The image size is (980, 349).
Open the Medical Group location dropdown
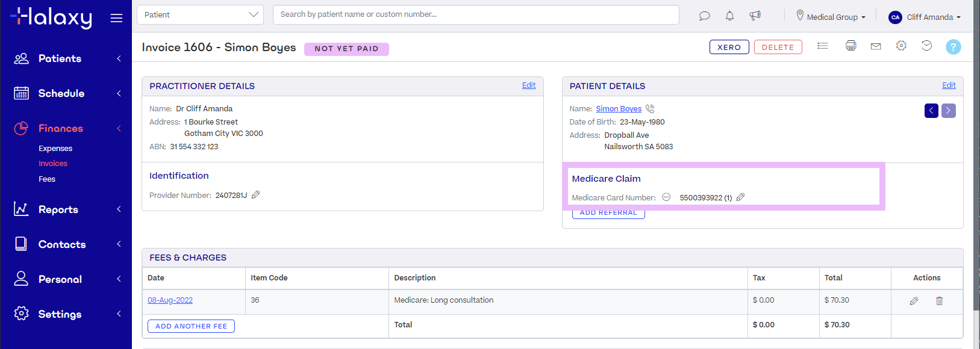pos(831,17)
